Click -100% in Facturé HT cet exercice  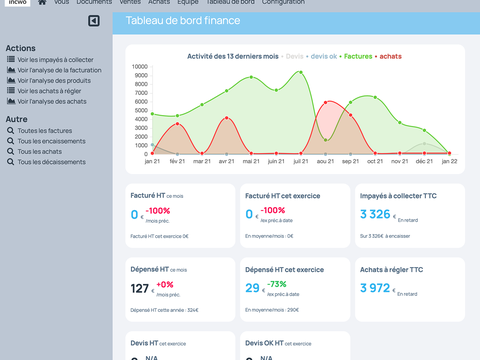pos(273,210)
